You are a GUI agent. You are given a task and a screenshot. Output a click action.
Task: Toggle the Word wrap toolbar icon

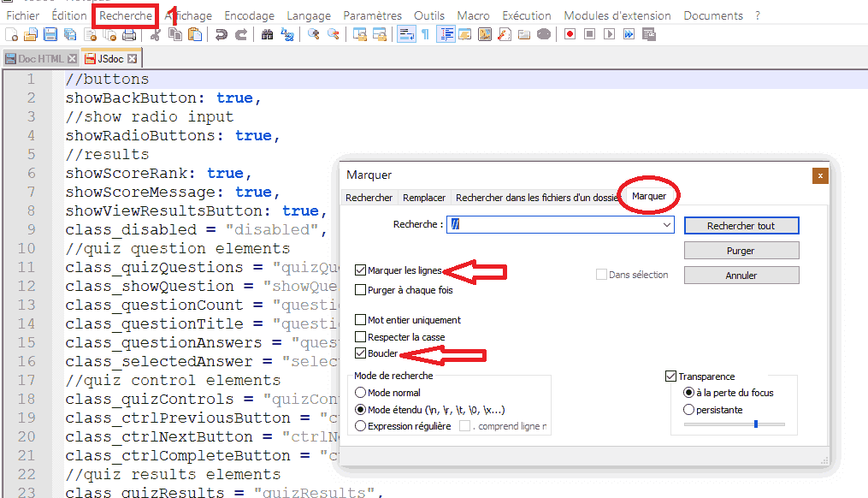406,35
